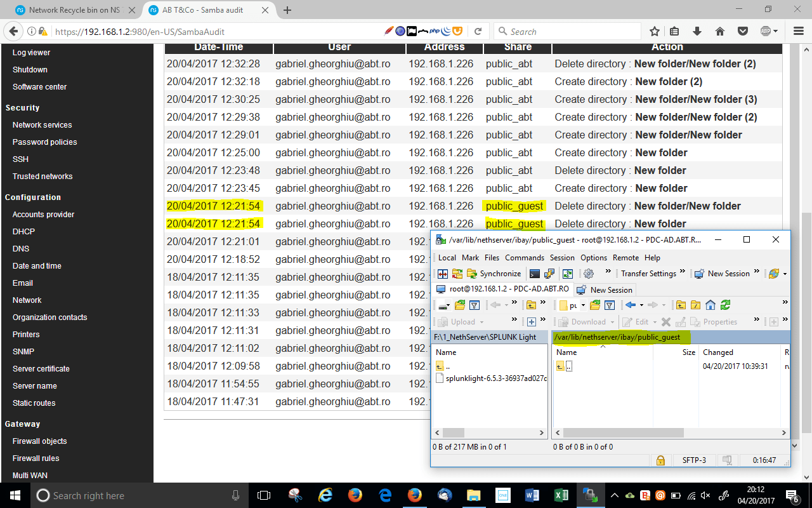Open a PuTTY terminal from the toolbar
Screen dimensions: 812x508
(x=534, y=274)
